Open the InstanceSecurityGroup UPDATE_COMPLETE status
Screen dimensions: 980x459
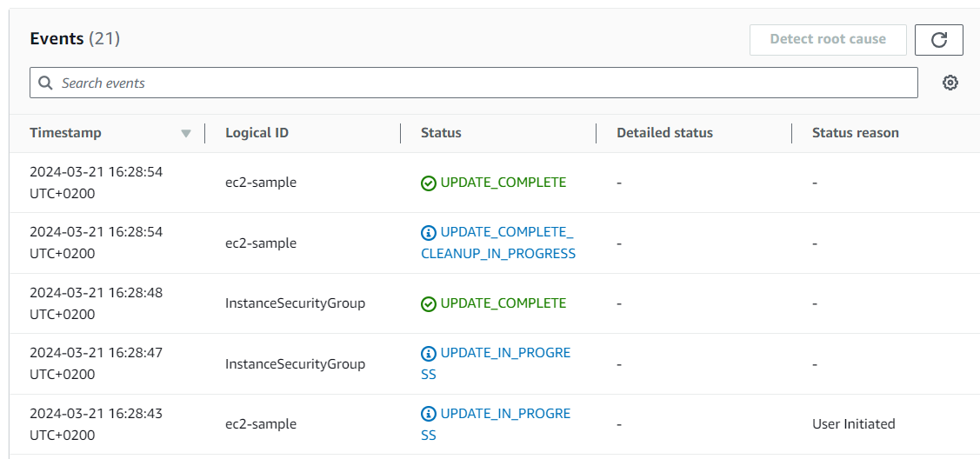(x=503, y=303)
